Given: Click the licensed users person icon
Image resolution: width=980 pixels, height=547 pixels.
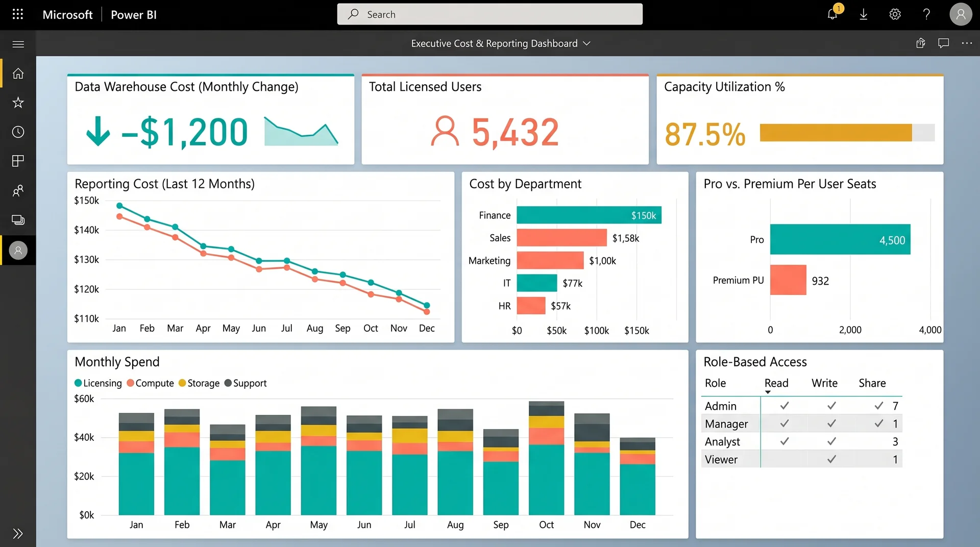Looking at the screenshot, I should (445, 131).
